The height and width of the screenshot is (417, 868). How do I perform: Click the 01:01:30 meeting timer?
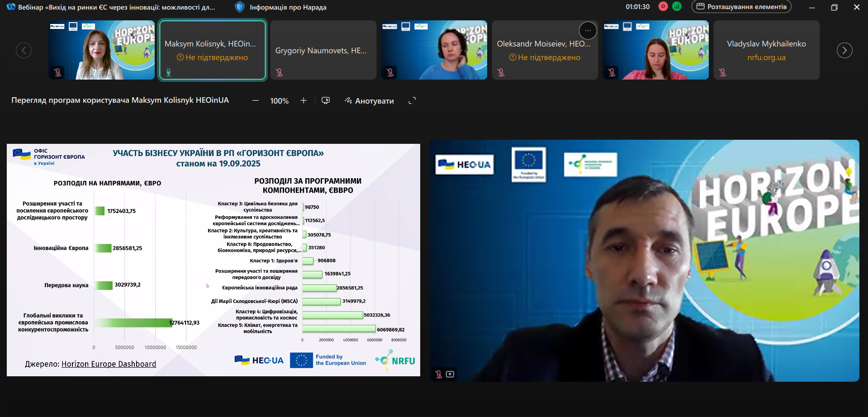click(638, 7)
